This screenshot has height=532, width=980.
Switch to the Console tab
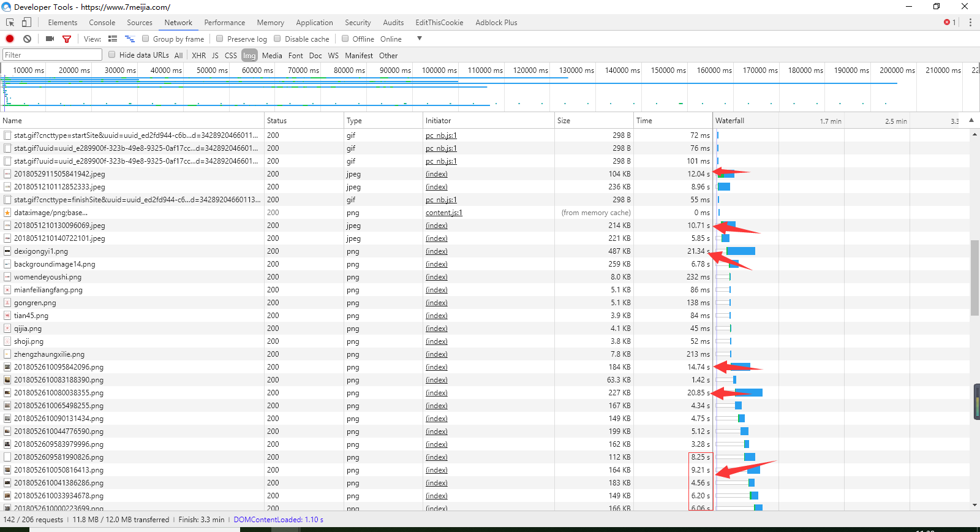(x=102, y=23)
